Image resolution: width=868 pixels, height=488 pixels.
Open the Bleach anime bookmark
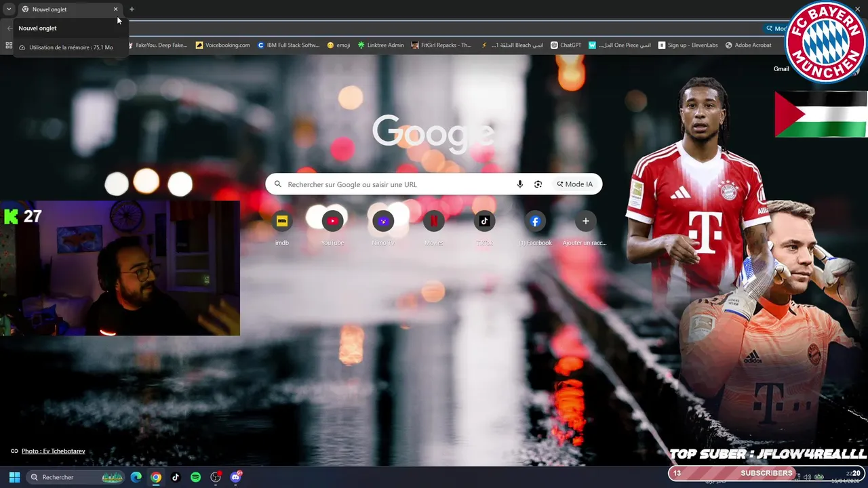[x=512, y=45]
